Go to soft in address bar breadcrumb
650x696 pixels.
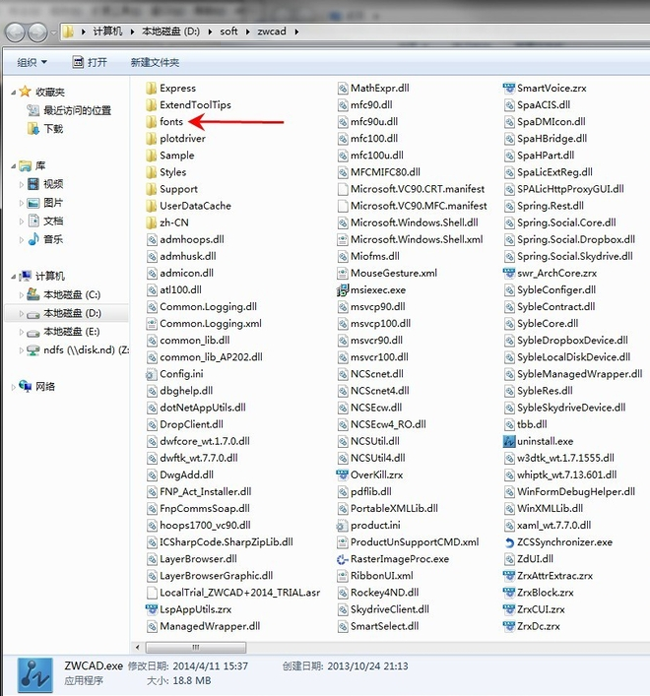[x=229, y=32]
